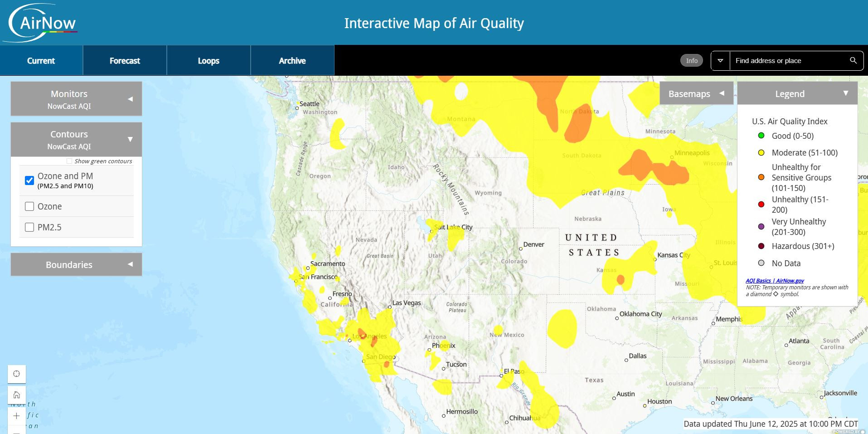Click the Tucson city marker
Screen dimensions: 868x434
pos(444,369)
